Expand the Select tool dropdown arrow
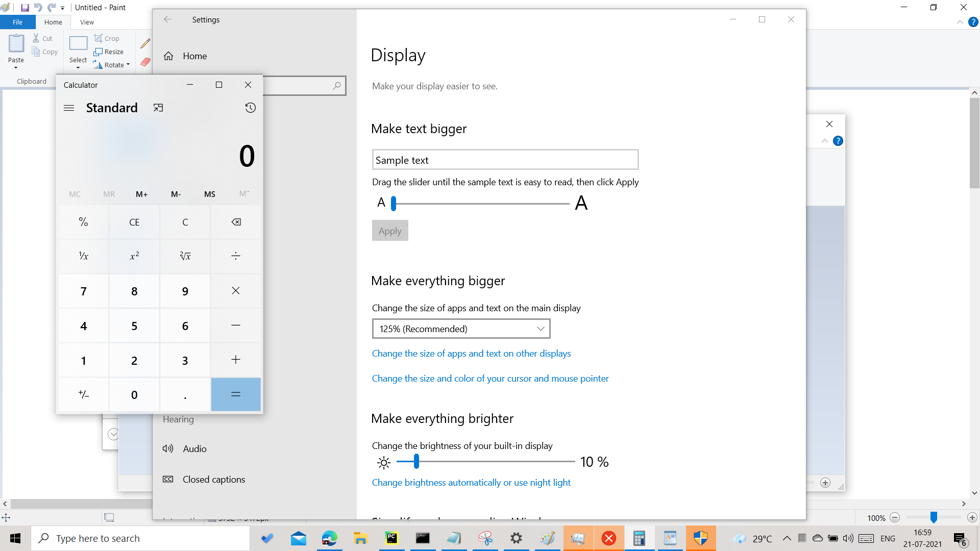The image size is (980, 551). 78,67
